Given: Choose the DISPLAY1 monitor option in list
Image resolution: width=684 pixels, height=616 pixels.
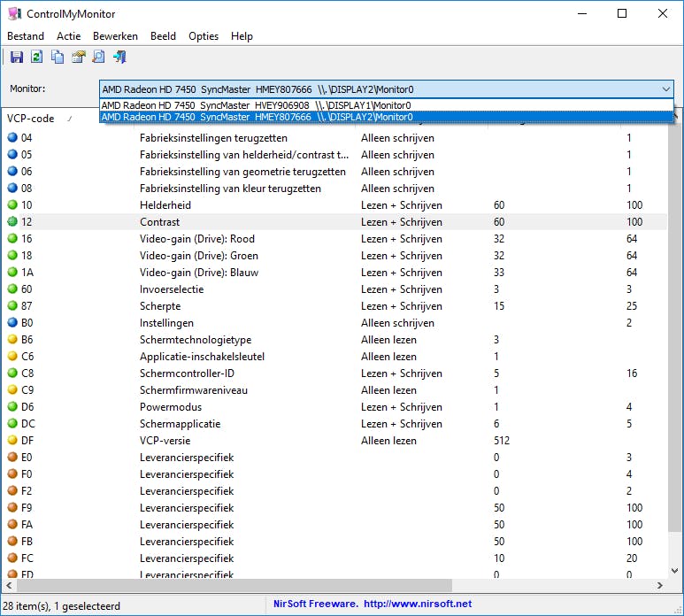Looking at the screenshot, I should tap(257, 105).
